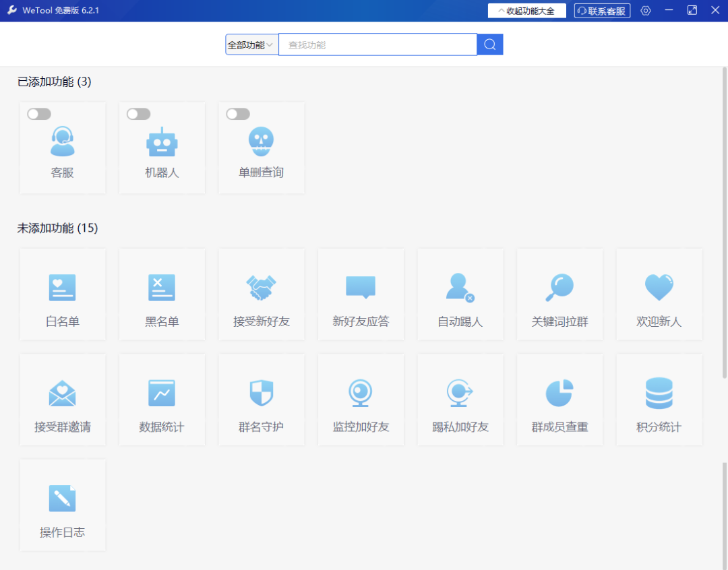Open the 全部功能 filter dropdown

tap(251, 44)
